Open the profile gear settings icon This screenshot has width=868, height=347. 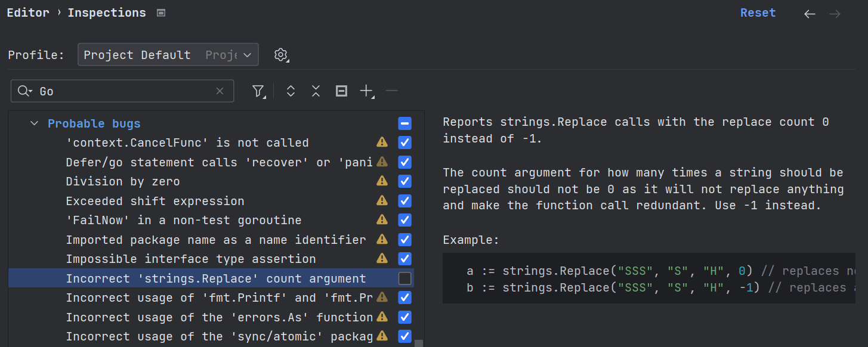tap(280, 55)
